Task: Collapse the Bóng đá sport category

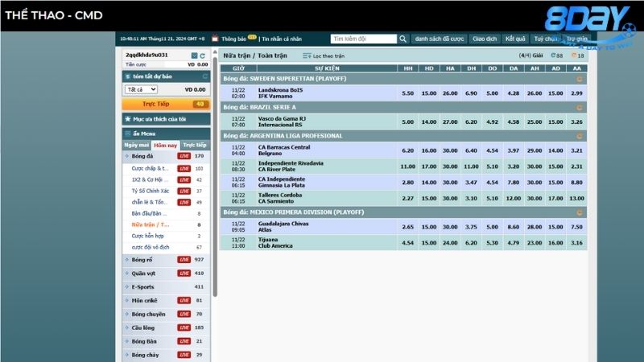Action: click(127, 156)
